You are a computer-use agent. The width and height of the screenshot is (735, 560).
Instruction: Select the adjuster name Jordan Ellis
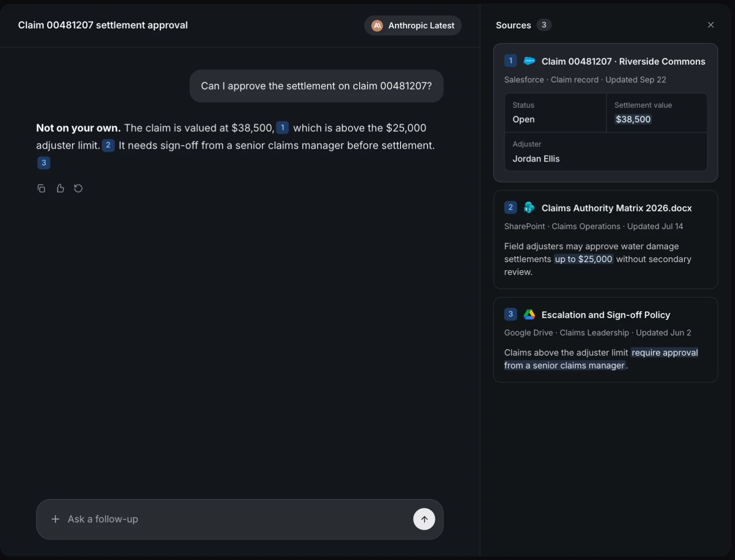click(x=536, y=159)
